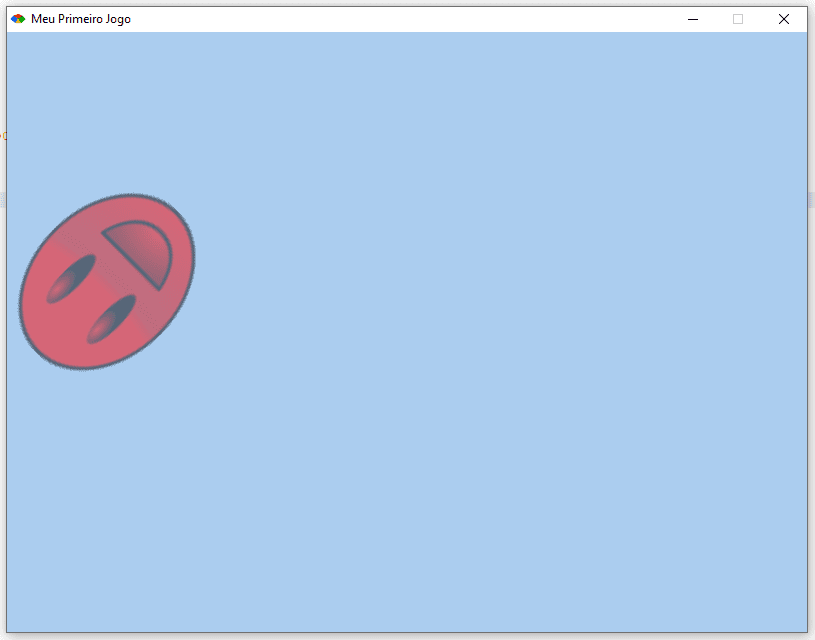Minimize the Meu Primeiro Jogo window
This screenshot has width=815, height=640.
click(692, 19)
